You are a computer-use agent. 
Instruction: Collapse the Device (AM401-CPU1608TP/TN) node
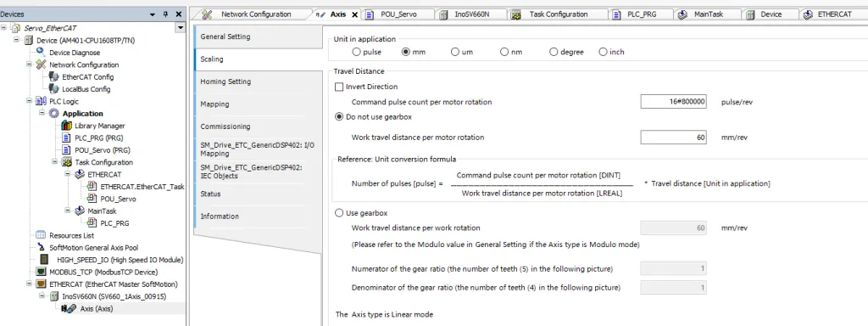click(17, 40)
